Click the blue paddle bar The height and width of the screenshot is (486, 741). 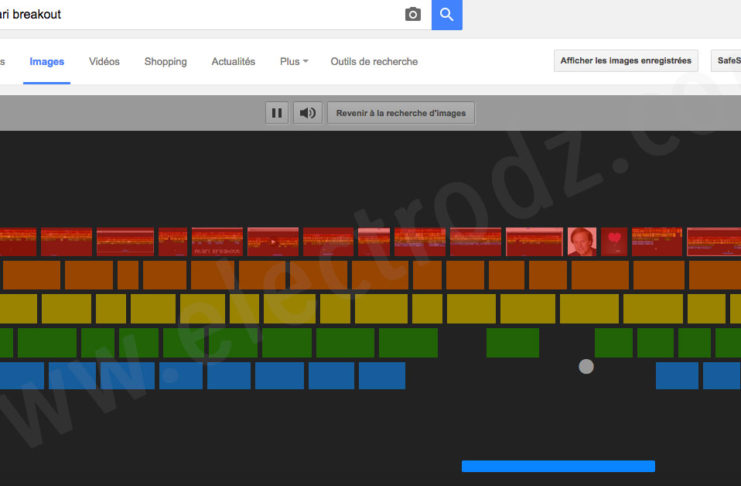tap(558, 466)
